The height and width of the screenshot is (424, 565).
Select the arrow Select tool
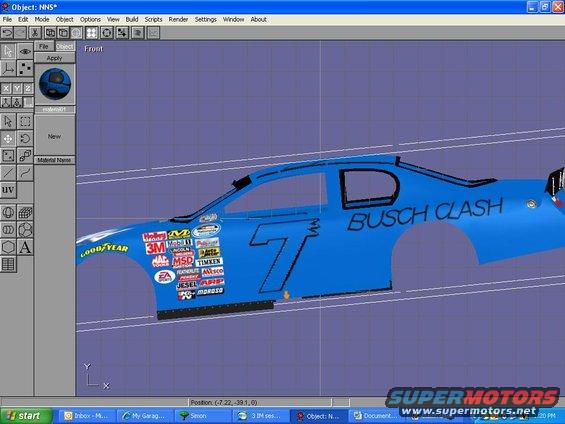[8, 121]
